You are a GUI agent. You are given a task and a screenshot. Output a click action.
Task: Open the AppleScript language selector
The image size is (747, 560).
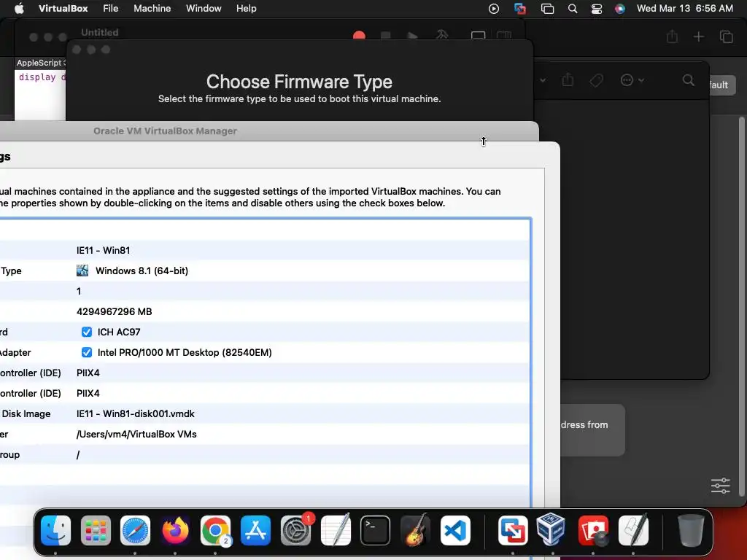[41, 63]
